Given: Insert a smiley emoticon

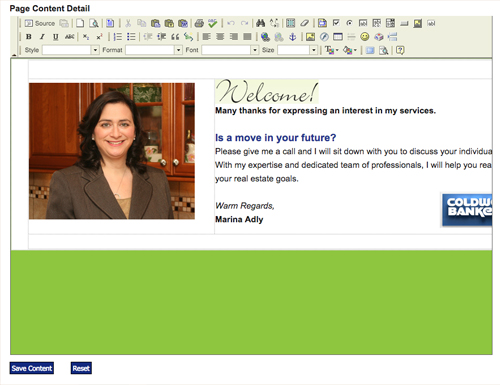Looking at the screenshot, I should click(x=365, y=37).
